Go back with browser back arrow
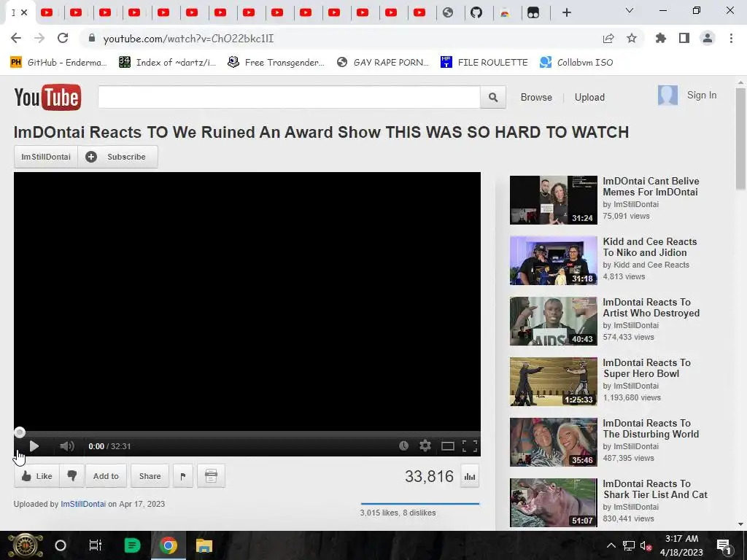This screenshot has height=560, width=747. click(16, 38)
